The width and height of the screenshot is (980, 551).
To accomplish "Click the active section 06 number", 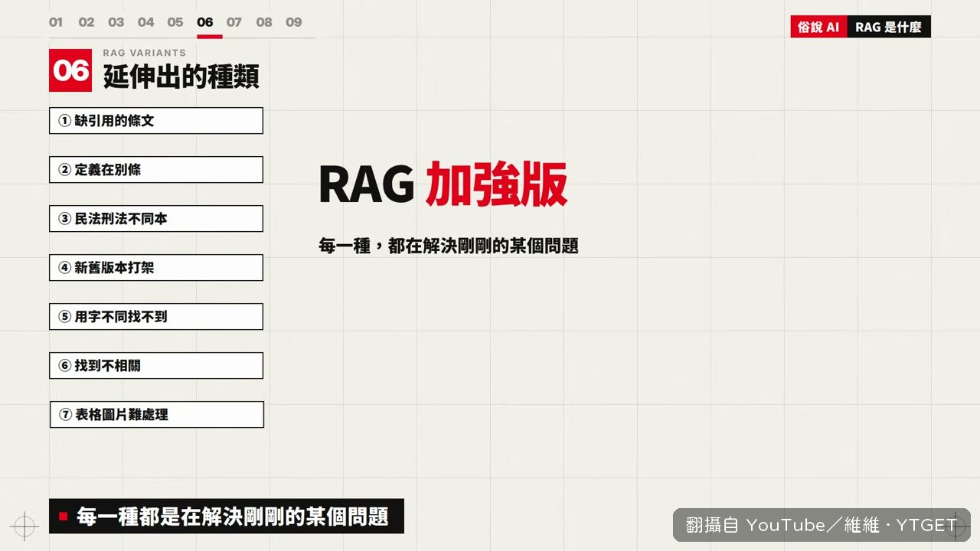I will 205,22.
